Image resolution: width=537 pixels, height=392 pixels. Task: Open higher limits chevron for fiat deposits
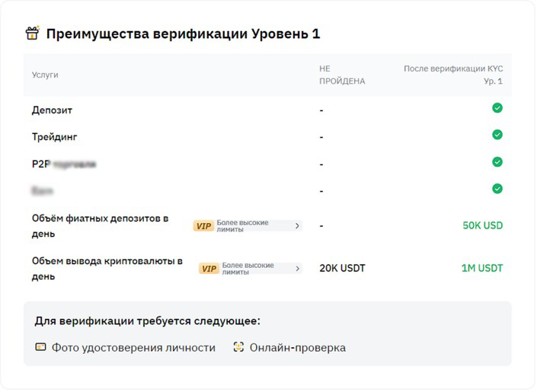tap(297, 226)
